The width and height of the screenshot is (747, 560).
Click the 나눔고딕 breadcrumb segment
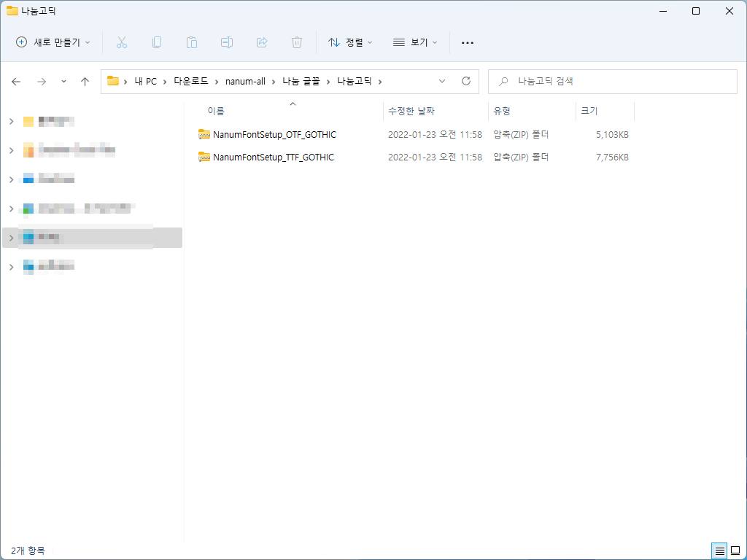coord(354,82)
